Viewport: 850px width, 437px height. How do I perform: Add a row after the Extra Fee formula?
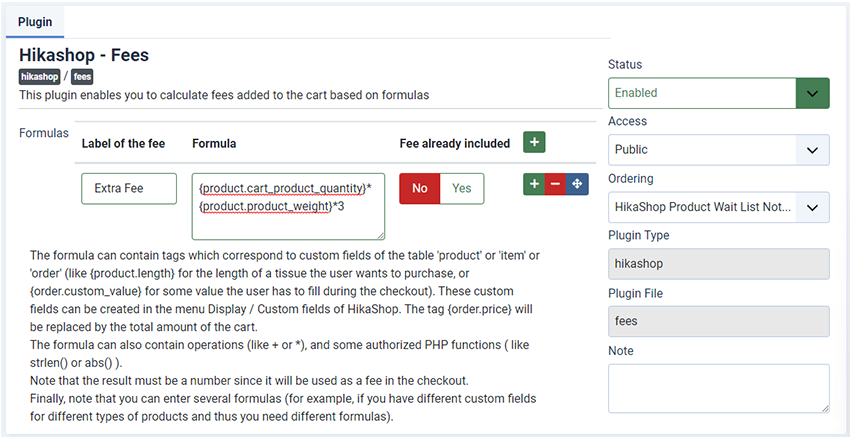tap(534, 184)
